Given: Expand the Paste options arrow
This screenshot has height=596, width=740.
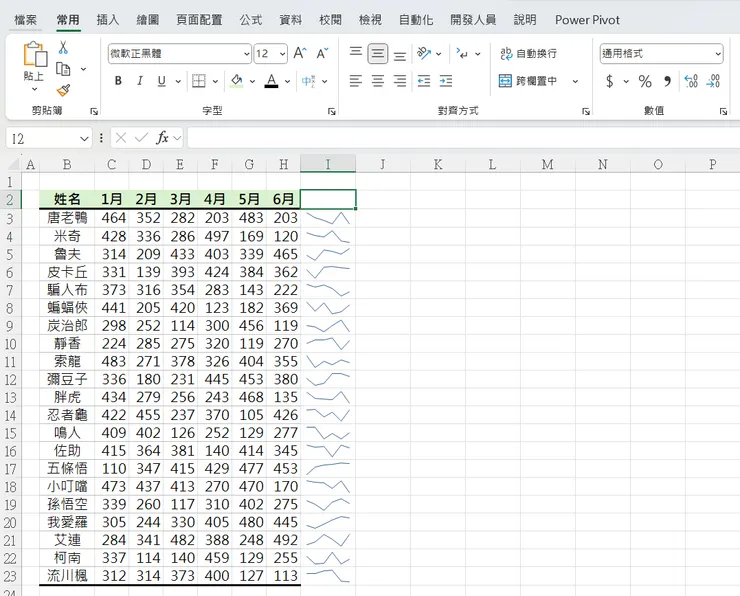Looking at the screenshot, I should 34,89.
